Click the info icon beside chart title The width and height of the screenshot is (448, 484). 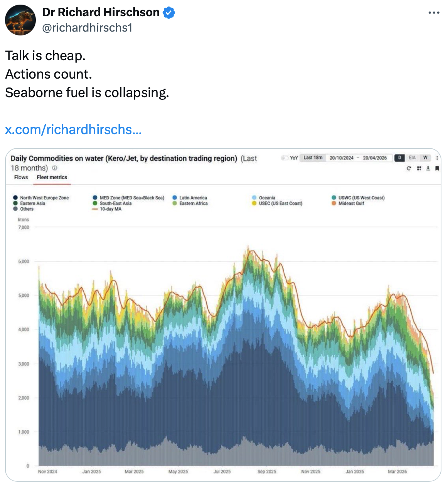pyautogui.click(x=55, y=168)
